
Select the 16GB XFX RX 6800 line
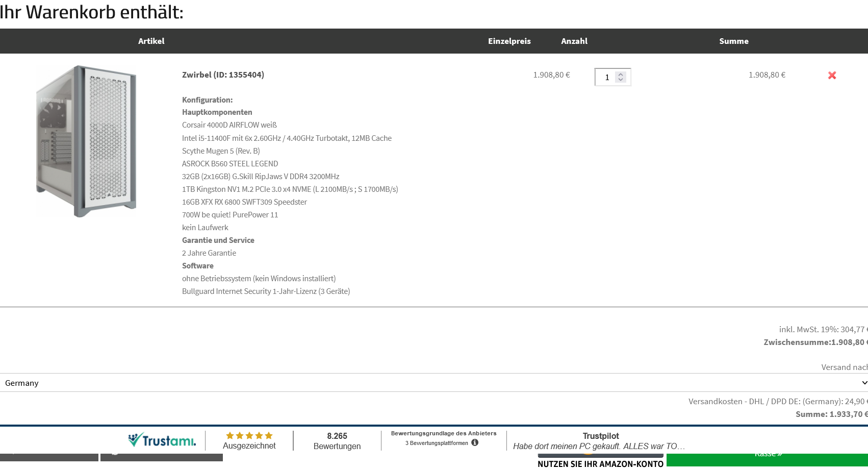click(244, 202)
